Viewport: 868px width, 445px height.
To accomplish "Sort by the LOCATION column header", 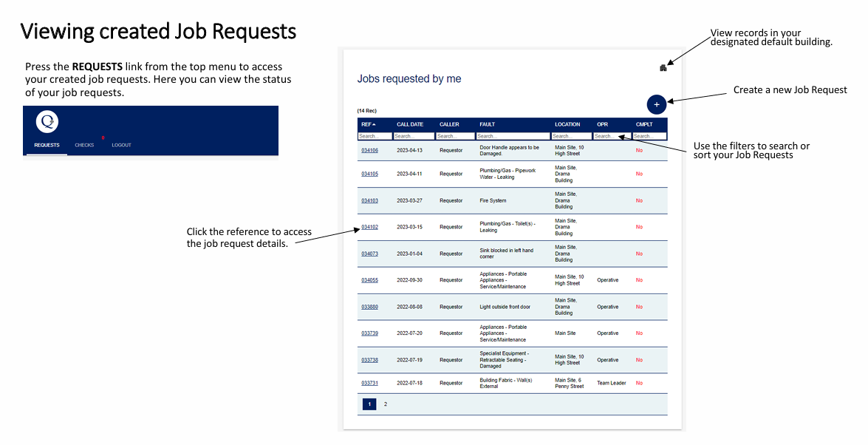I will click(x=567, y=124).
